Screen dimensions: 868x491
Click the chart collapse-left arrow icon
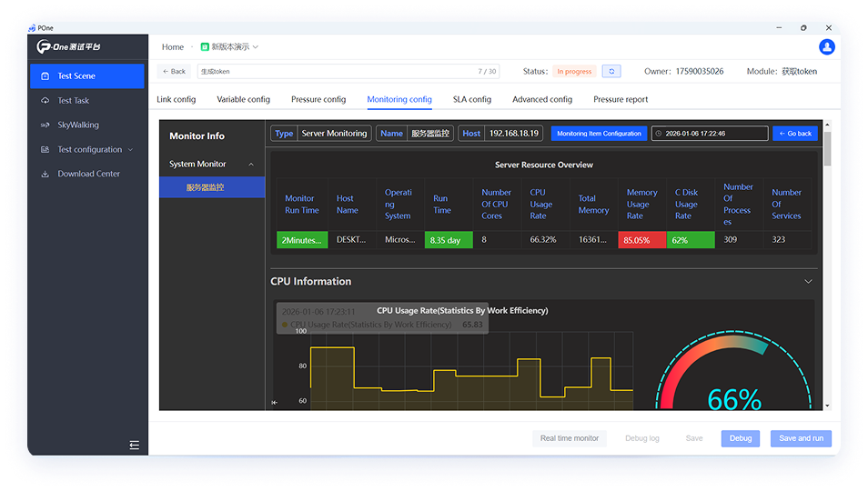click(275, 402)
